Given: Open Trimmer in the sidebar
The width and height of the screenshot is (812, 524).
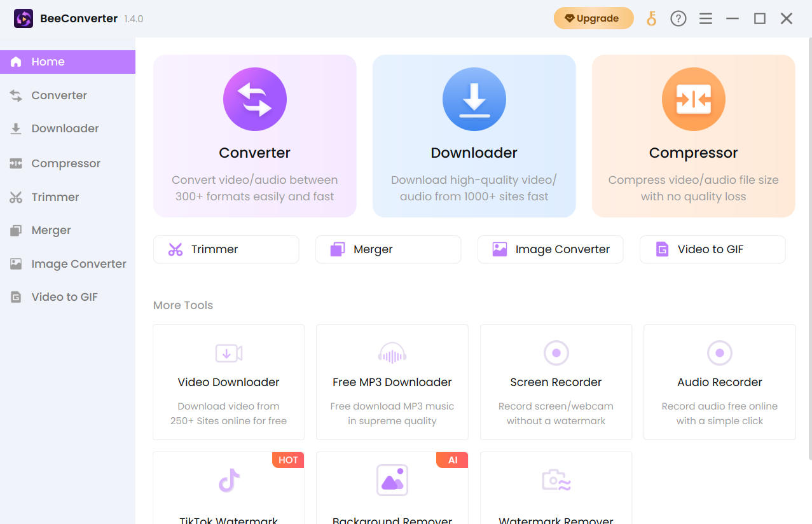Looking at the screenshot, I should [x=67, y=197].
